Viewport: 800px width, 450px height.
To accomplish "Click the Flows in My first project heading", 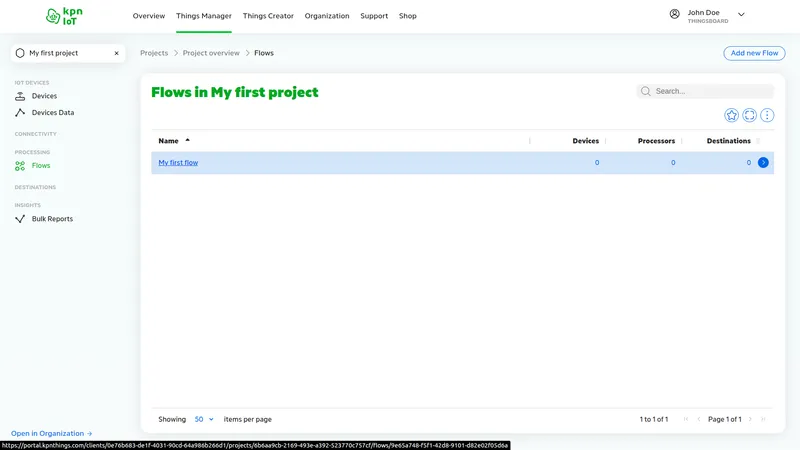I will [235, 92].
